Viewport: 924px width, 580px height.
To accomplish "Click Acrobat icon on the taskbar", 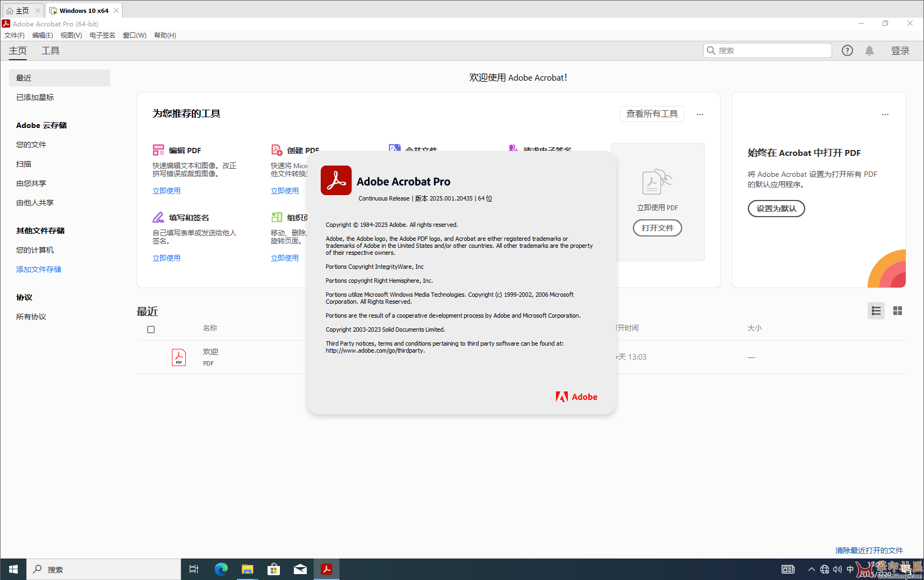I will [x=326, y=569].
